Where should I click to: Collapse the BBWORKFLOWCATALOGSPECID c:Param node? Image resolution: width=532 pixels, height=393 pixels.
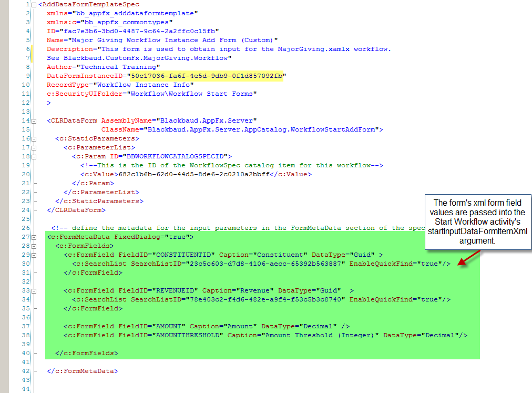(34, 156)
